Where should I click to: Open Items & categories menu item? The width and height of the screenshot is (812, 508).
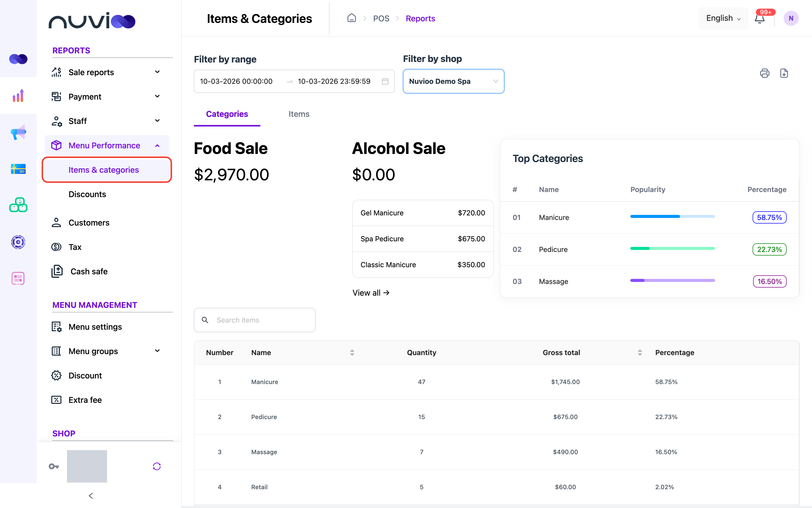[107, 170]
